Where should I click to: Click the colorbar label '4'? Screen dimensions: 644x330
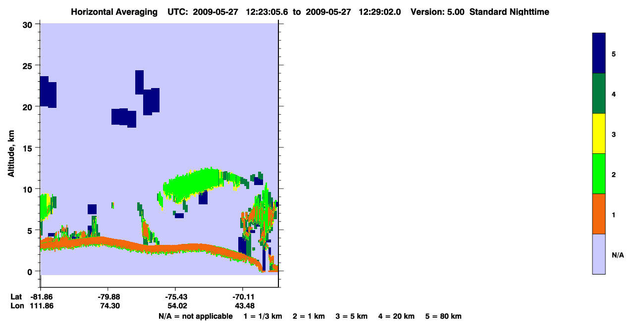coord(614,94)
